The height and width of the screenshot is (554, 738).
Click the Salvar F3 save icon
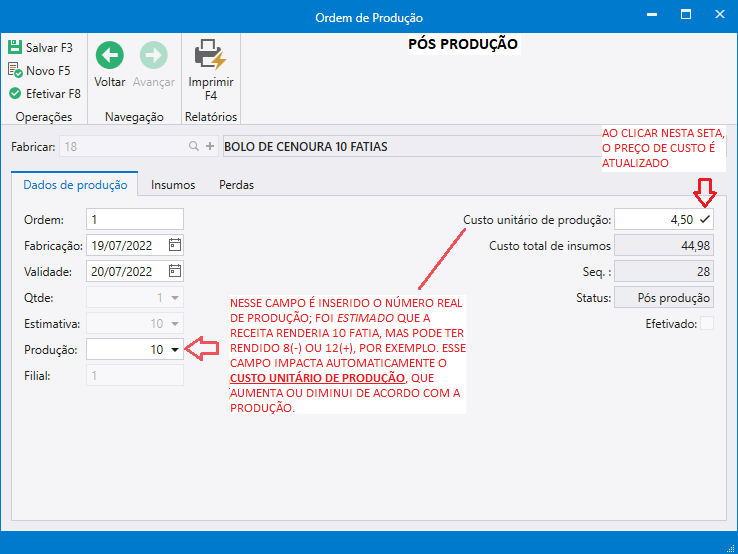coord(15,47)
